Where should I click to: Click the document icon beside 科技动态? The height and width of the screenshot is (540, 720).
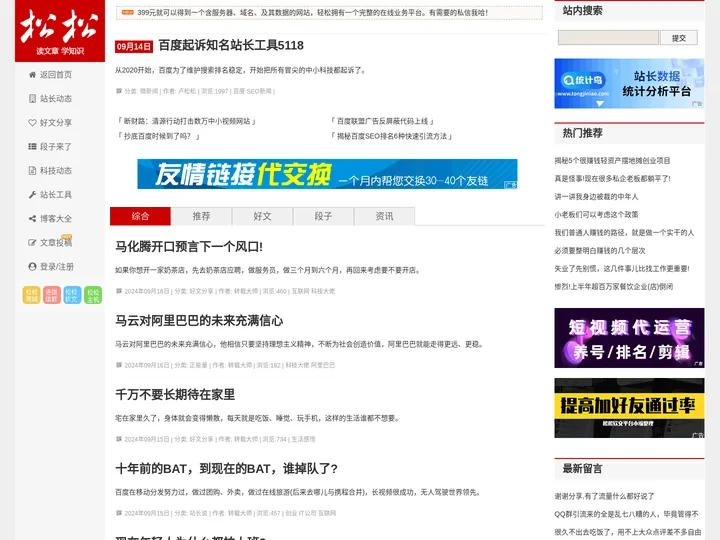click(x=32, y=171)
